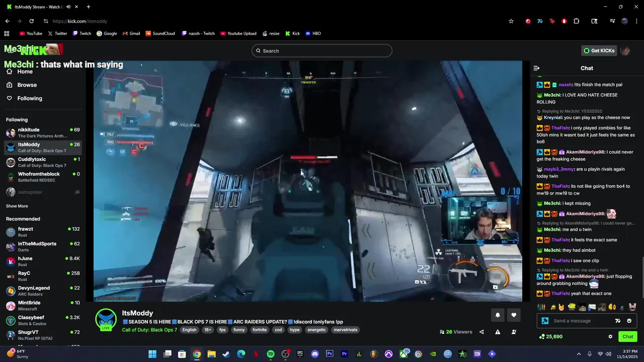Click the blue moderator hammer badge icon

(x=545, y=321)
